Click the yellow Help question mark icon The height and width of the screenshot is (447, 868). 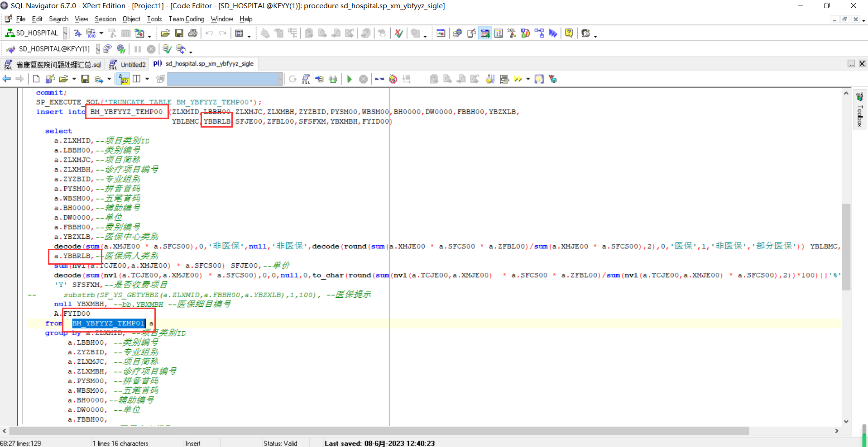pos(569,33)
